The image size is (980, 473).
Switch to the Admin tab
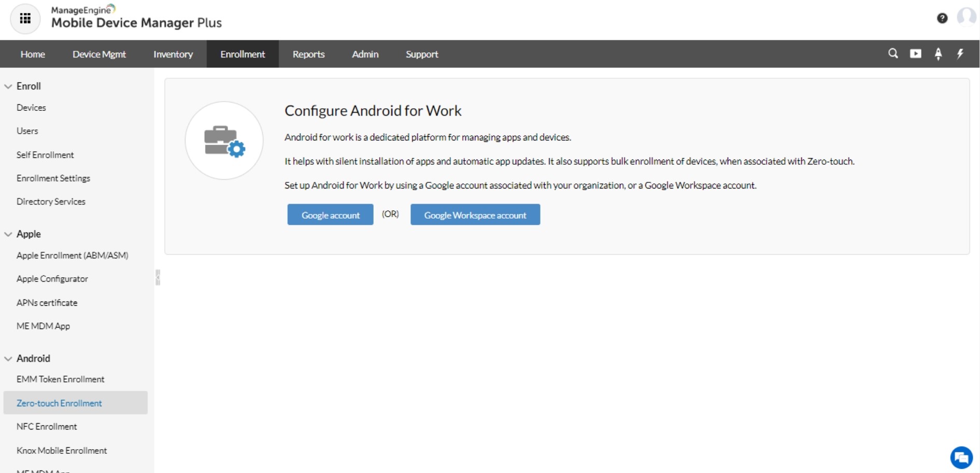coord(365,54)
